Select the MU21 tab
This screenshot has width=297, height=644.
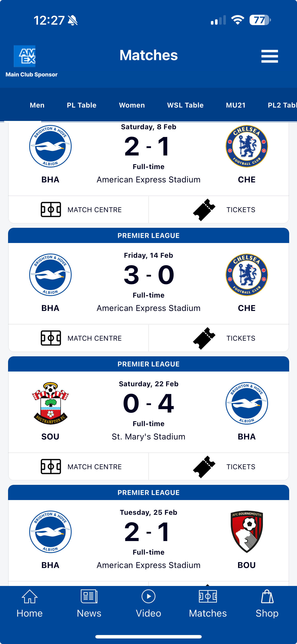[x=236, y=105]
